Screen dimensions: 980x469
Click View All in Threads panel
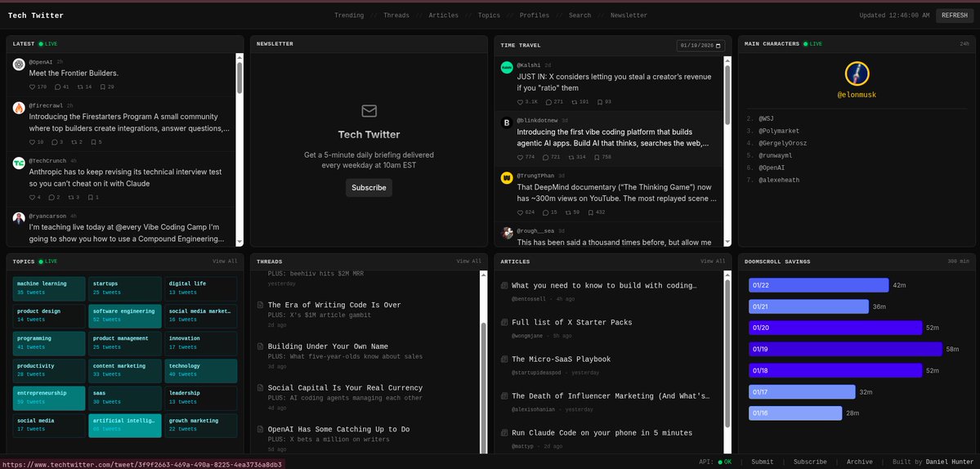(469, 261)
